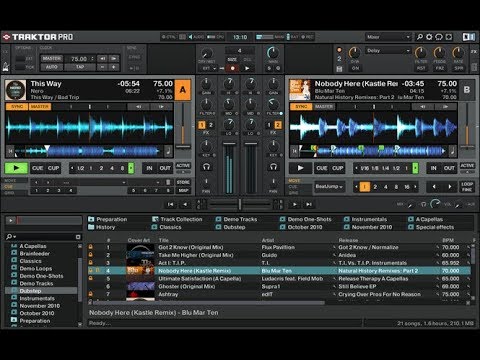
Task: Enable headphone cue for Deck A
Action: pos(206,167)
